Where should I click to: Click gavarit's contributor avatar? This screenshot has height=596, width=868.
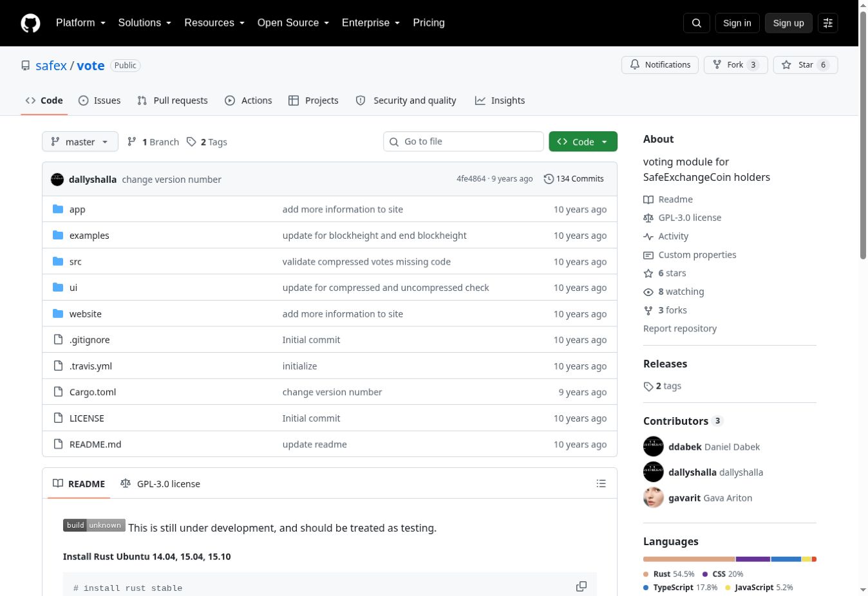tap(653, 498)
